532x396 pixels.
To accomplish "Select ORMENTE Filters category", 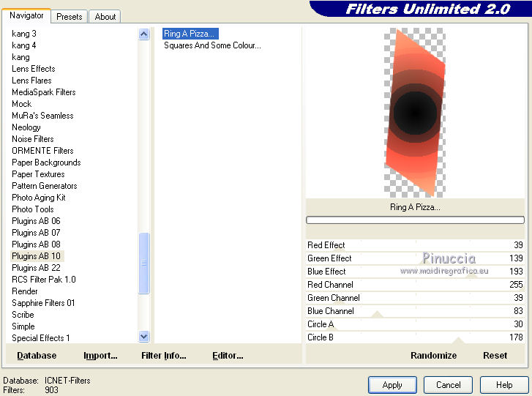I will pos(42,151).
